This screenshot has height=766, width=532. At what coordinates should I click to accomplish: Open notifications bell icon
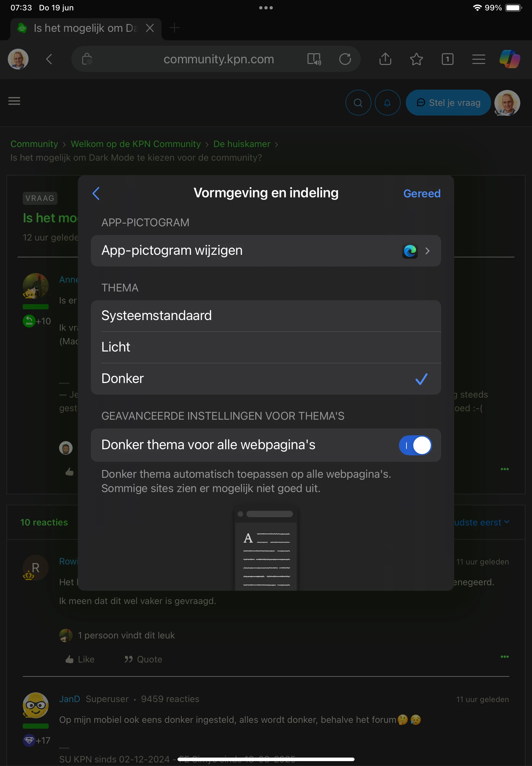387,103
